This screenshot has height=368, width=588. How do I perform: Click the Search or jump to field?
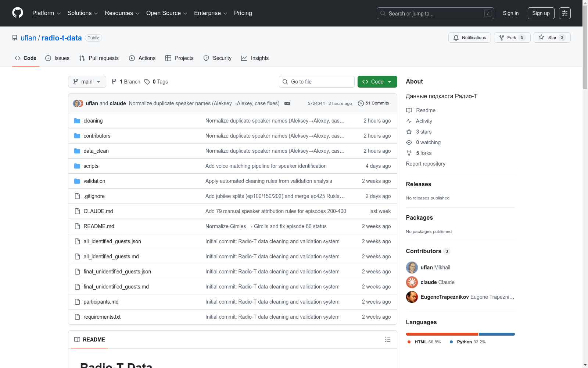435,13
